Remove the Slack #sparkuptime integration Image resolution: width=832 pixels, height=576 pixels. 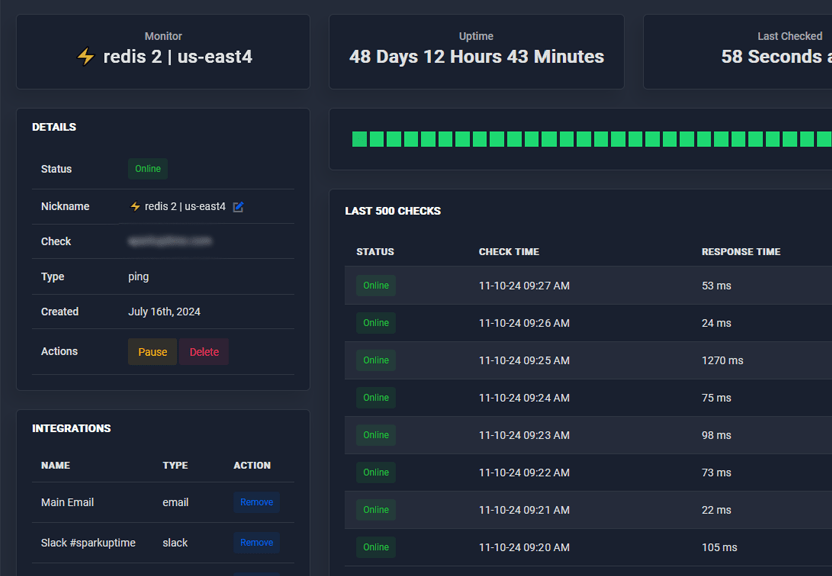tap(256, 542)
